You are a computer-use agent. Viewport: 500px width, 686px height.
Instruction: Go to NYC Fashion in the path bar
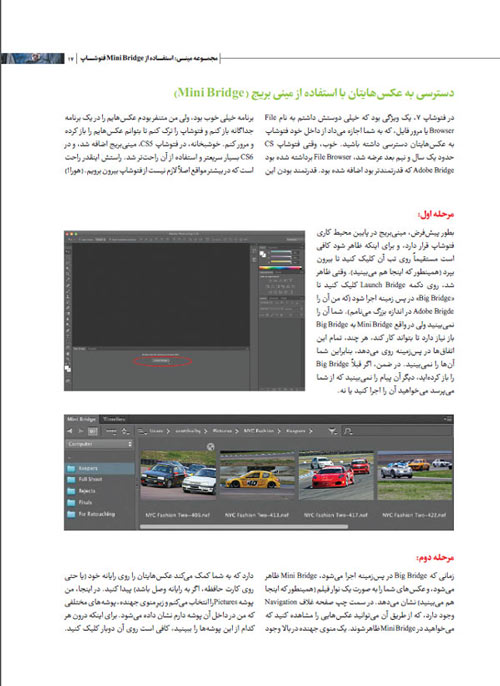point(259,431)
